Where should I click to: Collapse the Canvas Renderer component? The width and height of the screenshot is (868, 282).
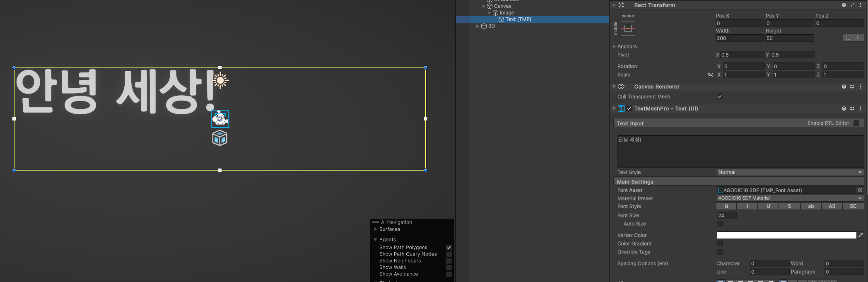614,87
